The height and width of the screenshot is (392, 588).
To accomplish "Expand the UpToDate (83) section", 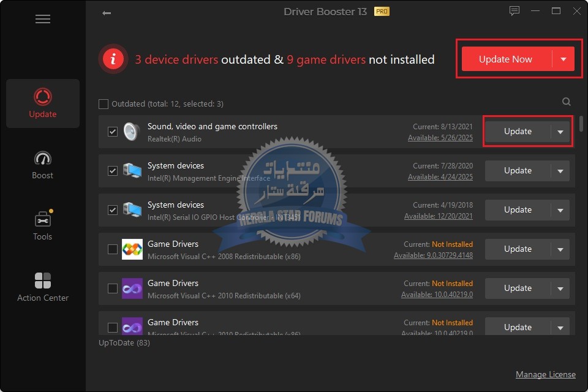I will click(124, 343).
